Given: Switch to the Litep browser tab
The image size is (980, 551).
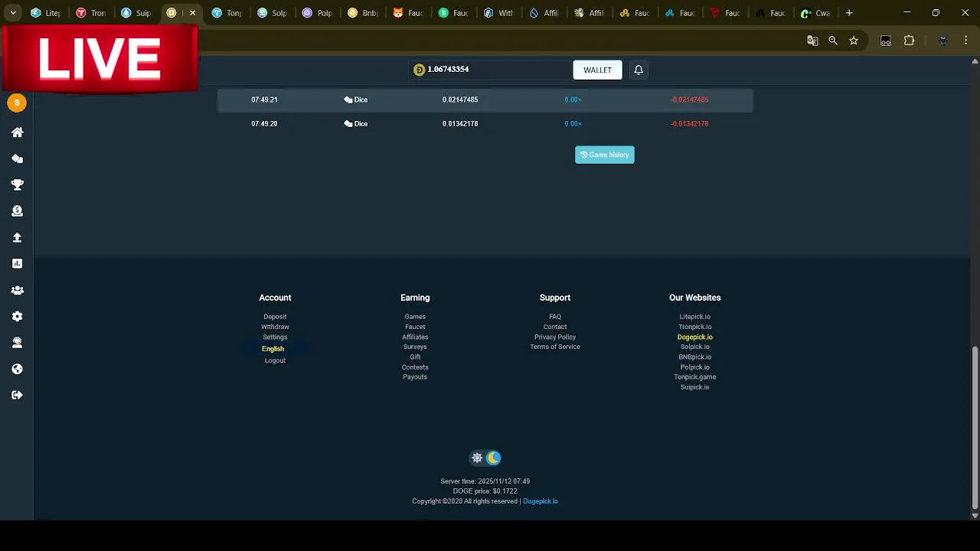Looking at the screenshot, I should 46,13.
